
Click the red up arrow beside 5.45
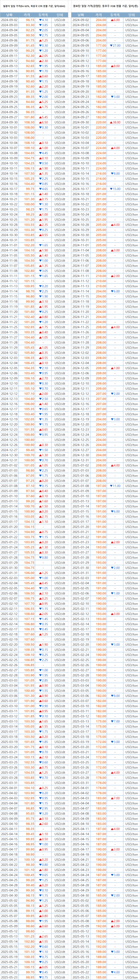pos(40,118)
